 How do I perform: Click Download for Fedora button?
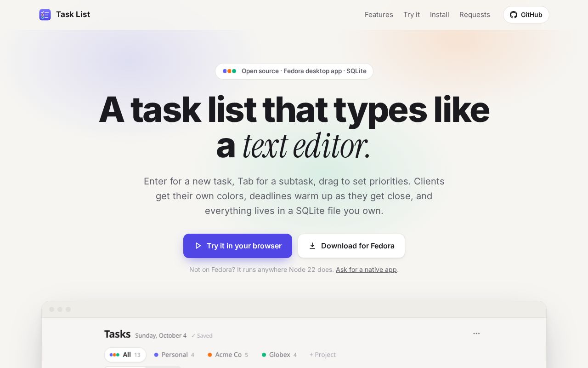[351, 246]
